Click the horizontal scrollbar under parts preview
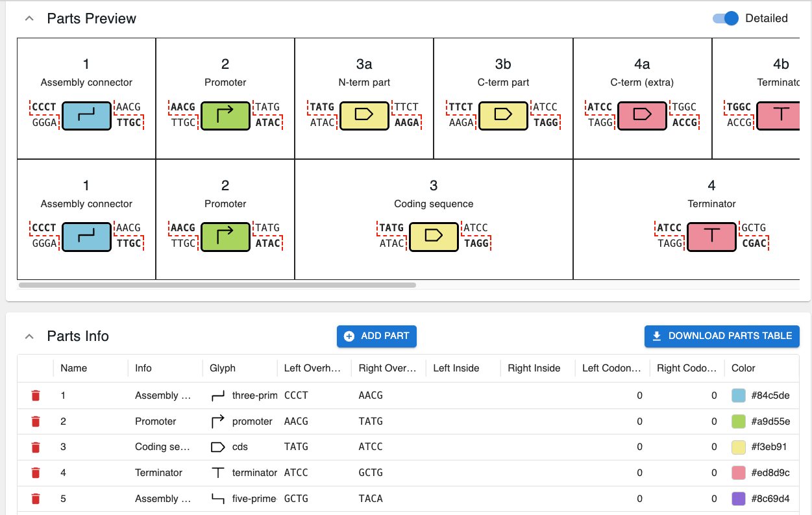This screenshot has width=812, height=515. coord(217,284)
